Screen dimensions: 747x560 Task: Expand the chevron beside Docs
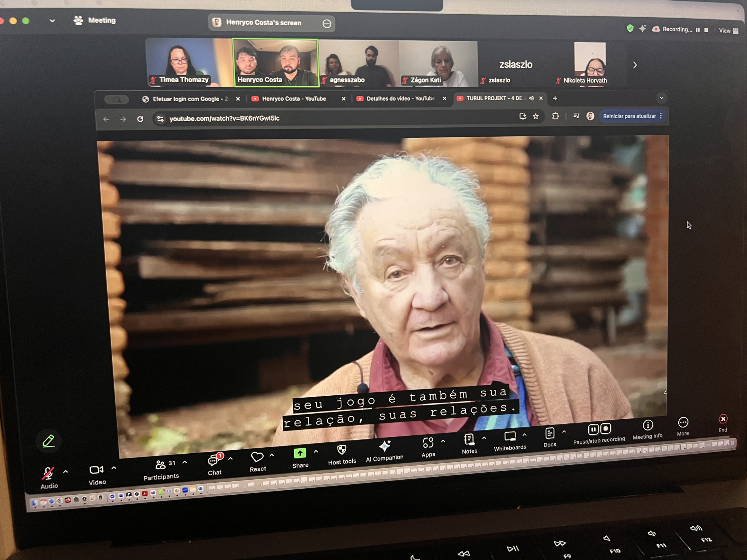[x=564, y=432]
